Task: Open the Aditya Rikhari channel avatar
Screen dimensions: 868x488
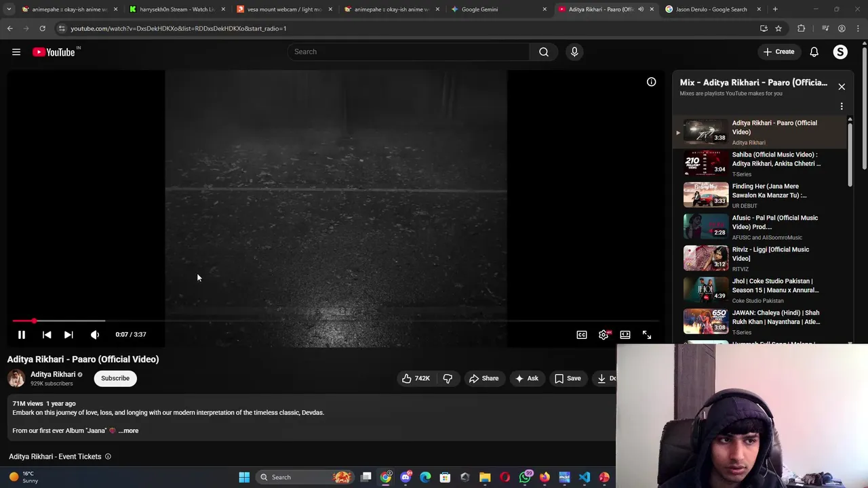Action: pos(16,378)
